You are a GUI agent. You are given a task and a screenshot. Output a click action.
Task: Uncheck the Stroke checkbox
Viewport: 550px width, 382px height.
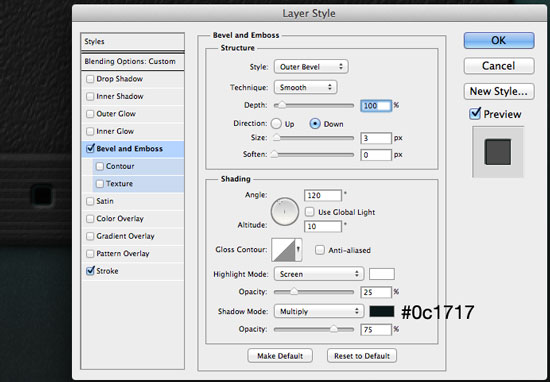click(x=90, y=270)
